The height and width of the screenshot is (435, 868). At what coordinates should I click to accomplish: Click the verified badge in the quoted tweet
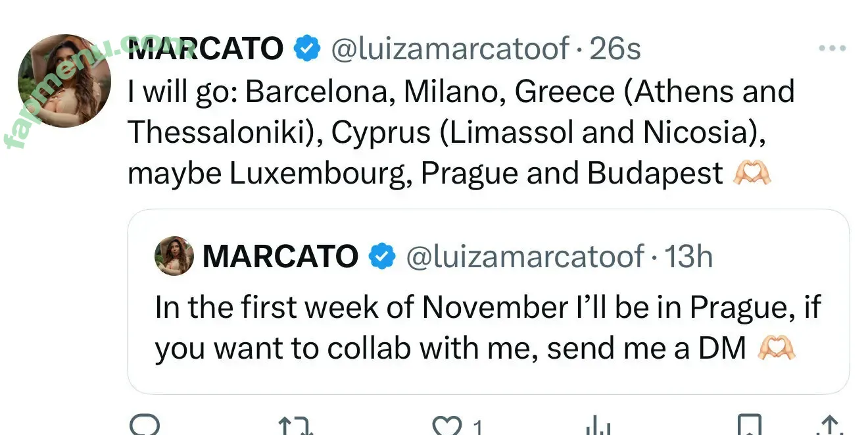pos(381,256)
